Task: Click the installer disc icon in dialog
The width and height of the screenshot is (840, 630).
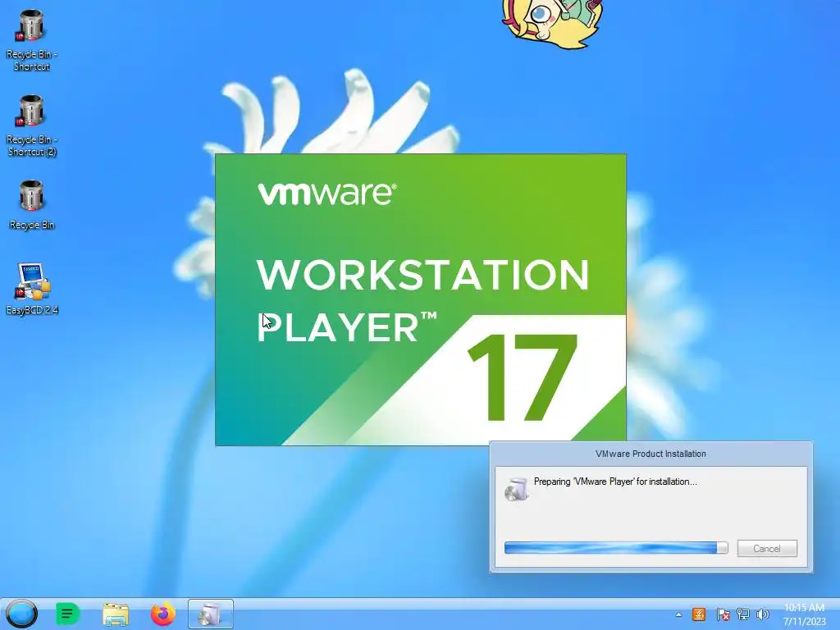Action: click(517, 489)
